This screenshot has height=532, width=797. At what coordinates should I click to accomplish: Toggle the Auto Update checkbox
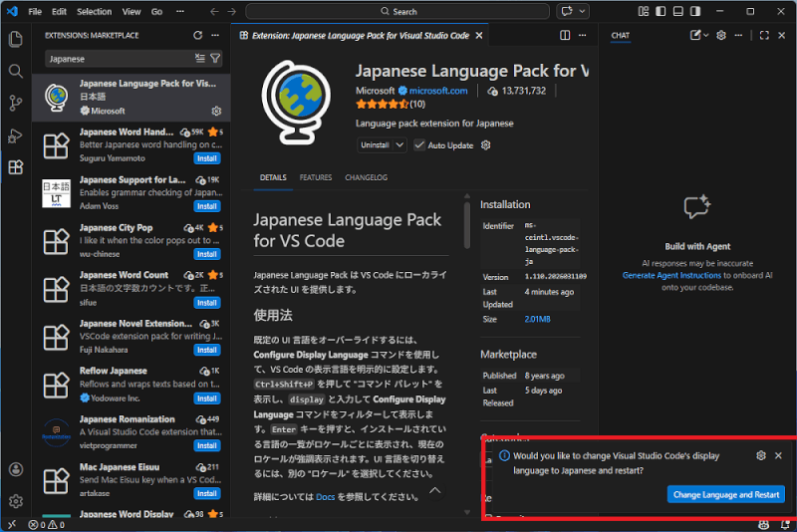[x=420, y=144]
